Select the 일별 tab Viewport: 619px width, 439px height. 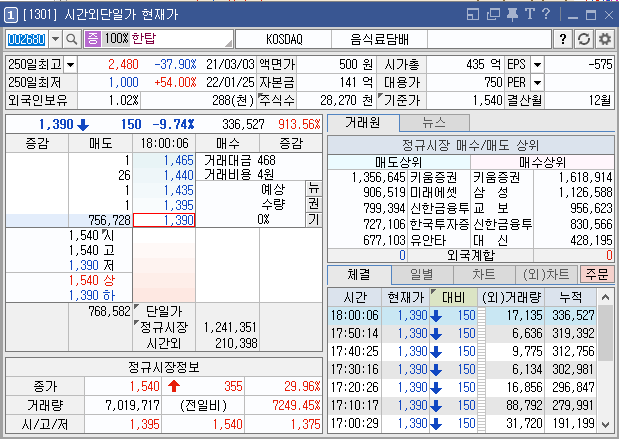point(422,274)
